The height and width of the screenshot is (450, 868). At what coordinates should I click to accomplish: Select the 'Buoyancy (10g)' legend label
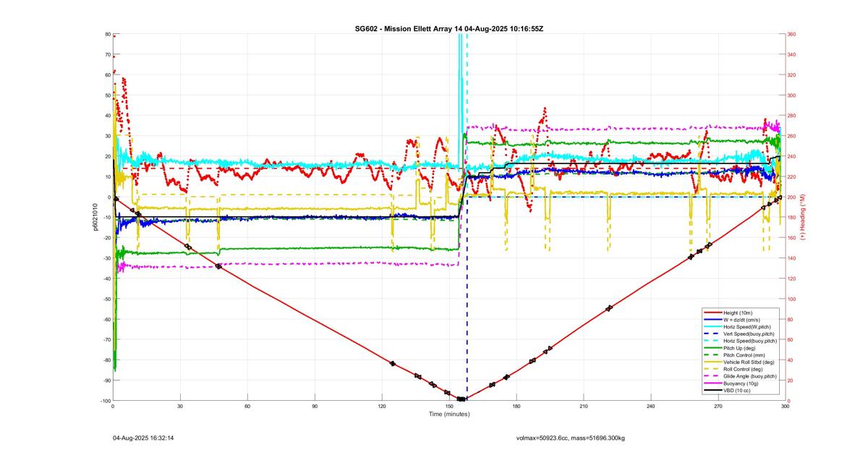click(741, 383)
